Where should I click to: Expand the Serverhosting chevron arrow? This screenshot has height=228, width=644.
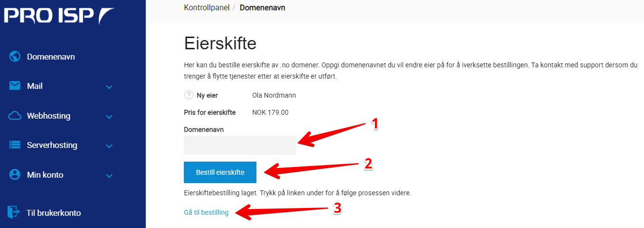coord(109,146)
